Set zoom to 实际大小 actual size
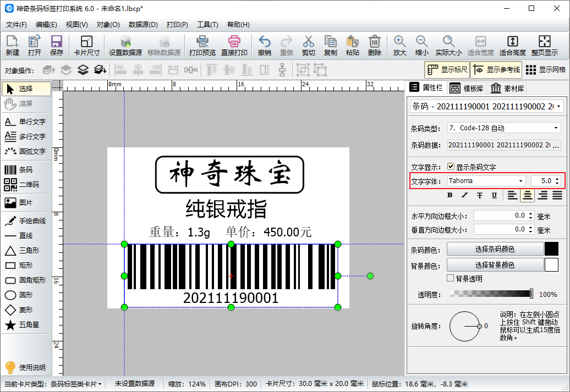Viewport: 570px width, 392px height. point(448,46)
